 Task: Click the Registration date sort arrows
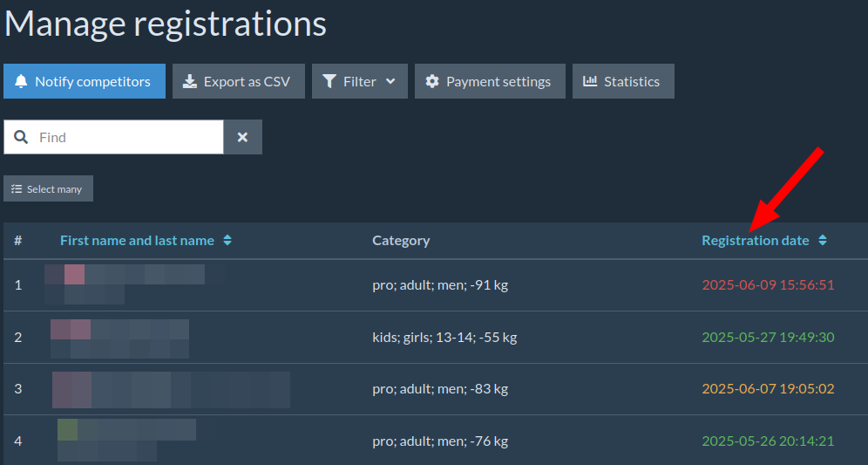822,241
